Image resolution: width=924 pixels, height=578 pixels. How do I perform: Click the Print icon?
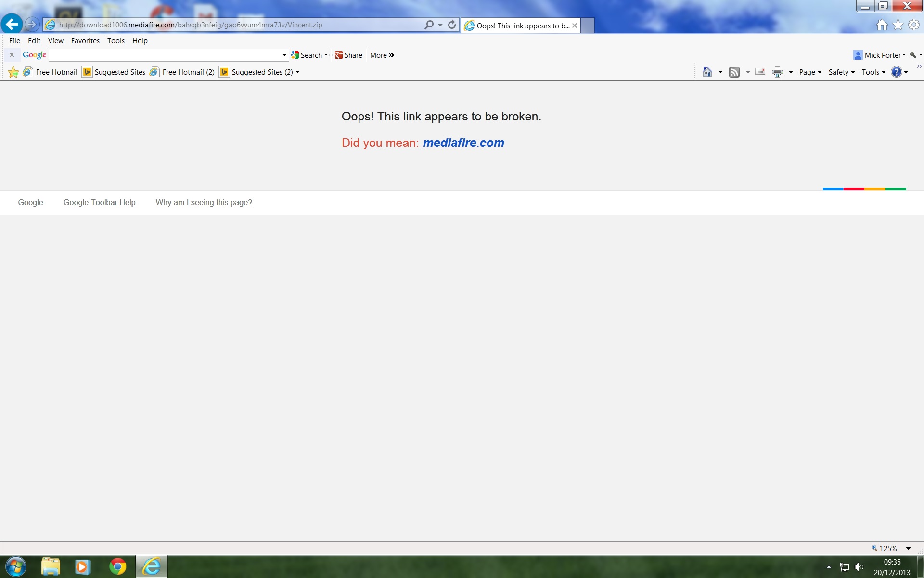(777, 72)
